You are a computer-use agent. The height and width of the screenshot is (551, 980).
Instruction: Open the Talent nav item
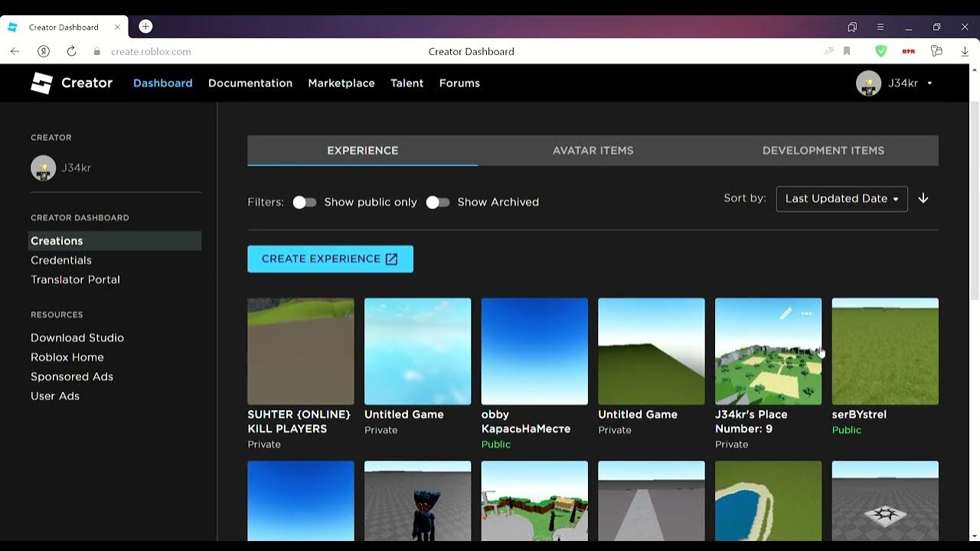click(x=407, y=83)
